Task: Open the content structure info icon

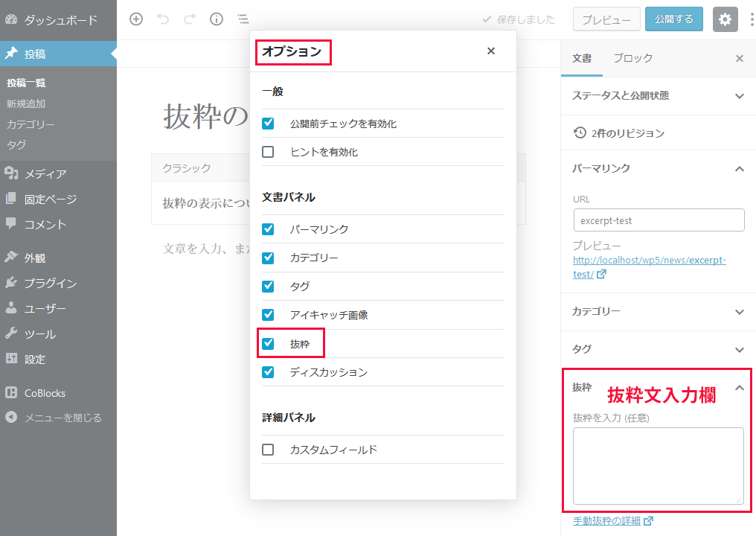Action: click(217, 19)
